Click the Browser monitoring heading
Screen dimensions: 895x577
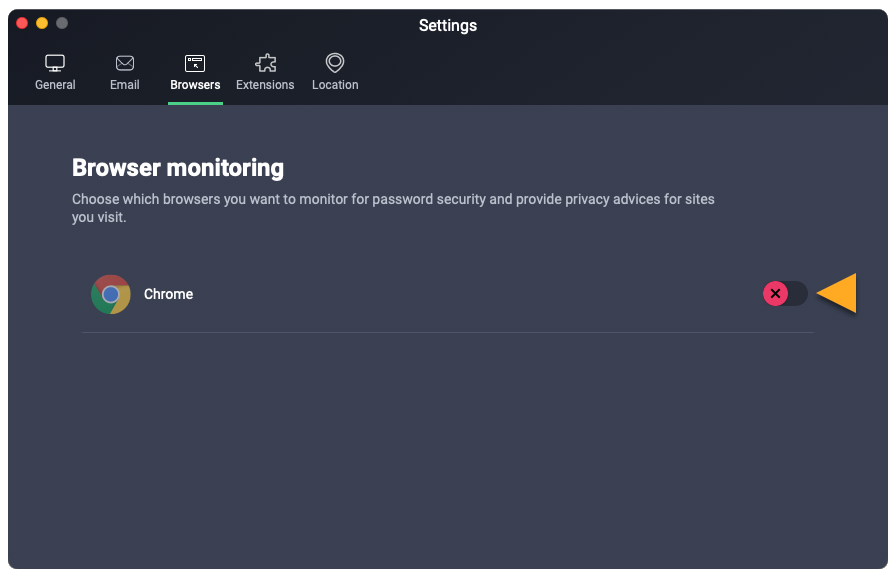[178, 167]
